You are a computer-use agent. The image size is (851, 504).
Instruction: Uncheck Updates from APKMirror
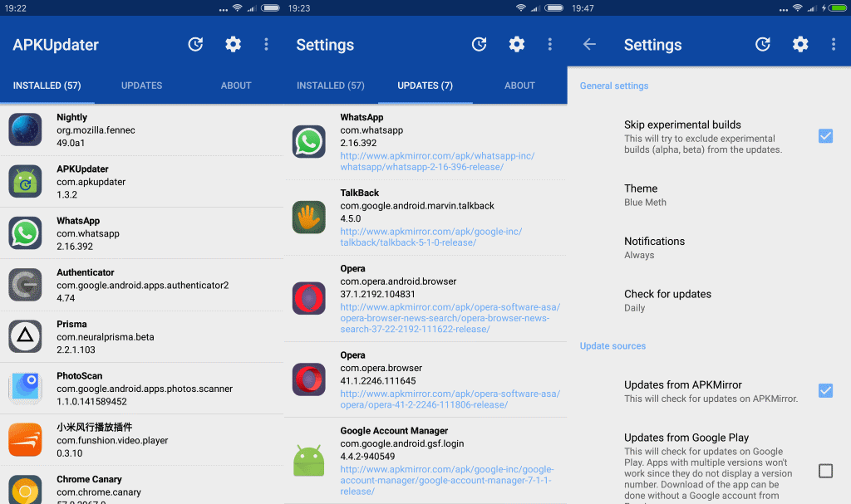click(x=825, y=390)
